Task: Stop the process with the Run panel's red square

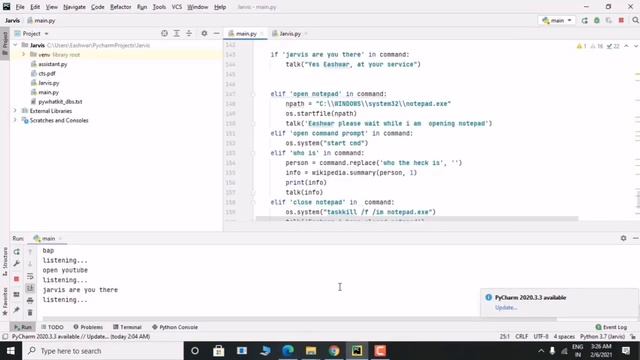Action: (16, 279)
